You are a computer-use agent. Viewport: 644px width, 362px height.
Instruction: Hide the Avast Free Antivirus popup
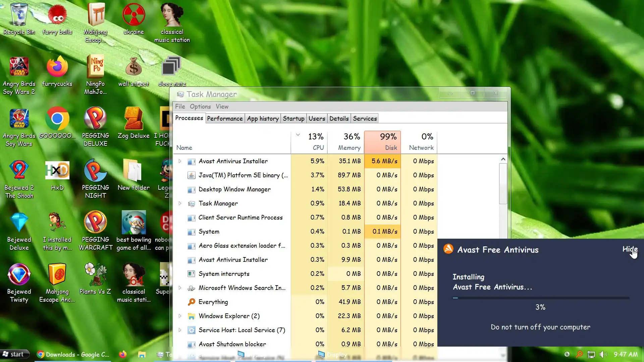[x=630, y=249]
